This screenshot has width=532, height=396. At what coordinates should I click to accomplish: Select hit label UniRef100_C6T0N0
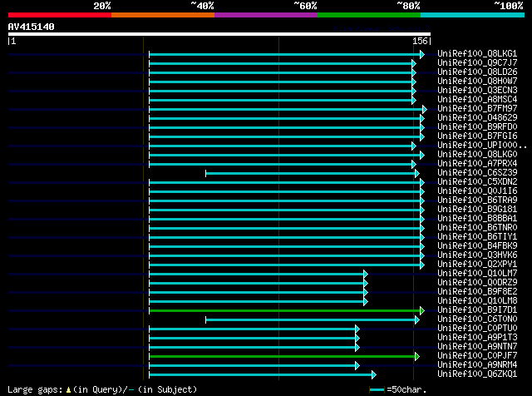(x=477, y=319)
